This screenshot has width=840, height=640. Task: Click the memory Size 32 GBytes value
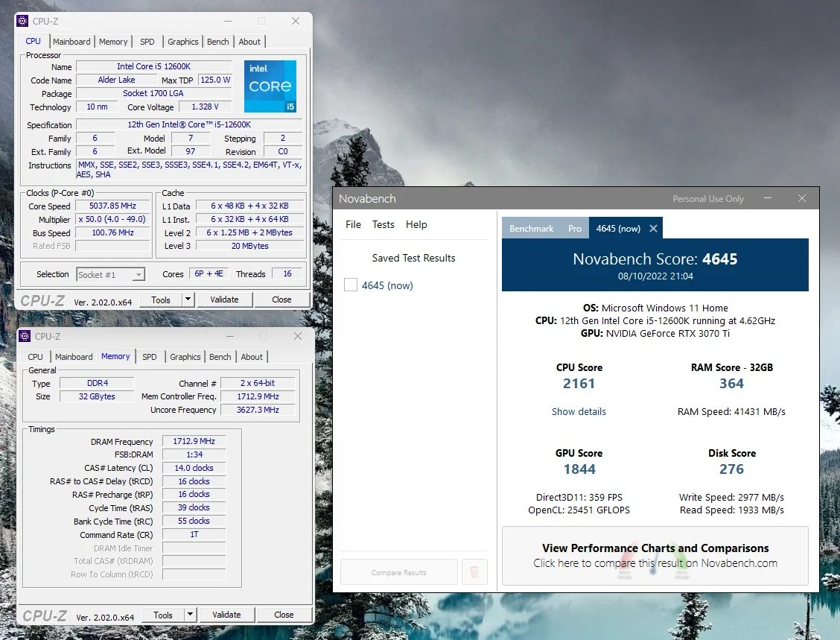pos(97,396)
